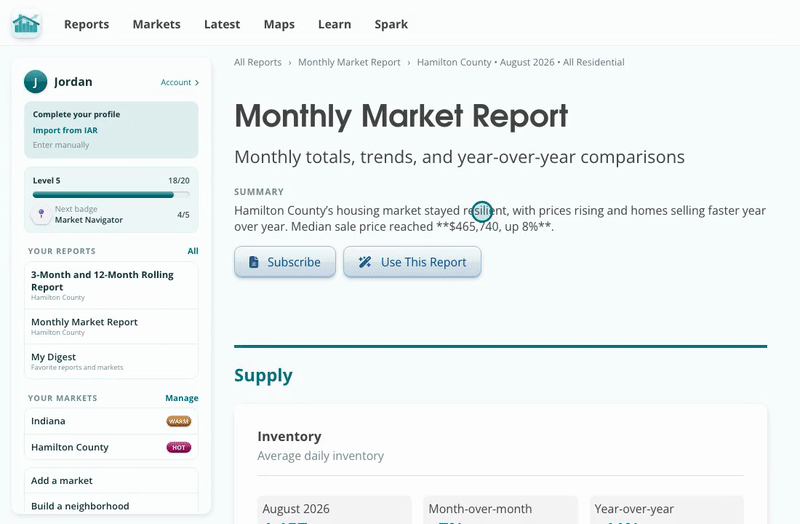The width and height of the screenshot is (800, 524).
Task: Click the magic wand icon on Use This Report
Action: coord(365,262)
